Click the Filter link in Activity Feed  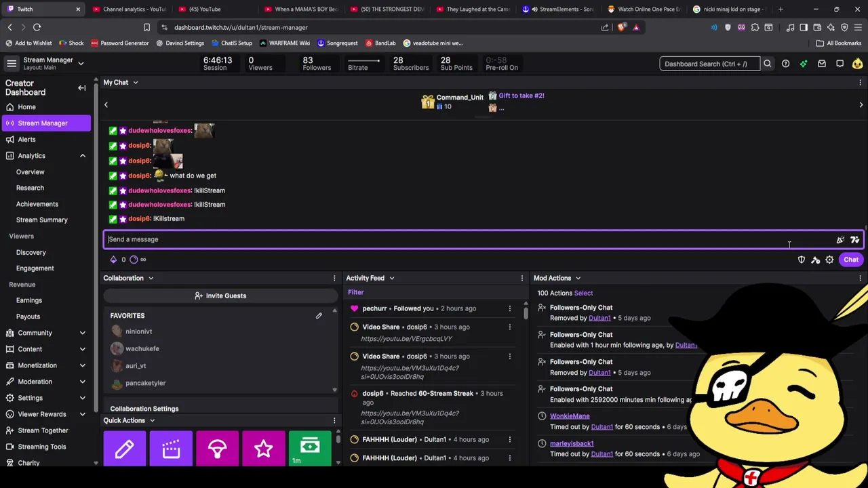click(356, 292)
